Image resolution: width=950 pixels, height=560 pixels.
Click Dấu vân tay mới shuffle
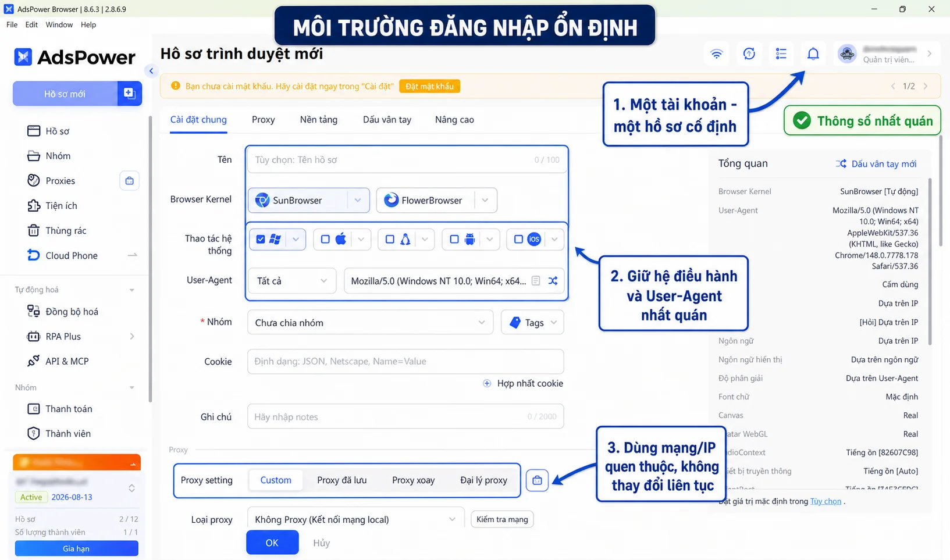coord(841,164)
